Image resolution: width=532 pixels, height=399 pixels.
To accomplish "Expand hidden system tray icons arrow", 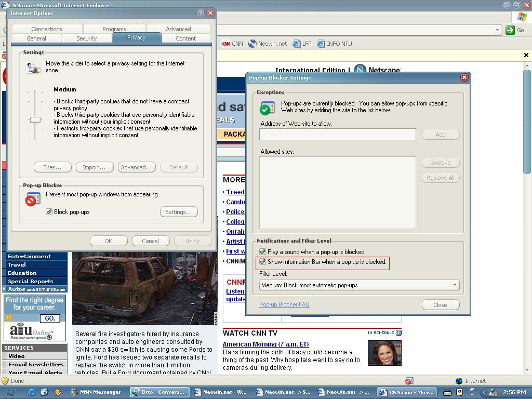I will click(x=484, y=392).
